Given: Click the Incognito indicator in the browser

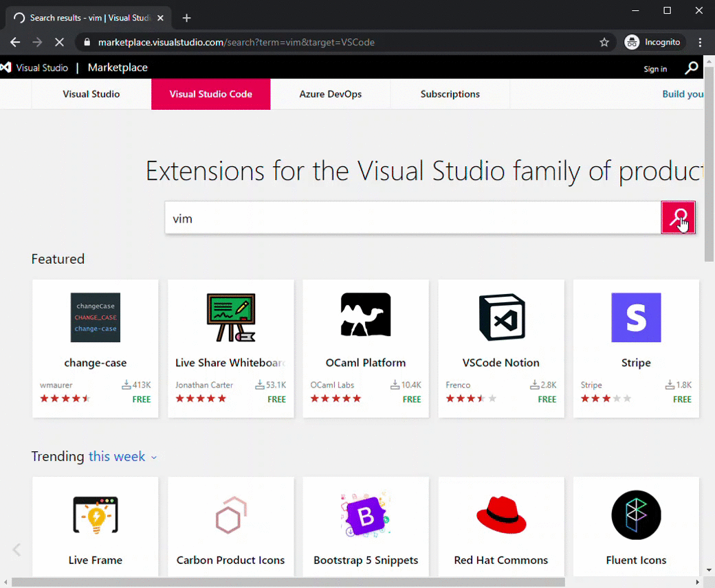Looking at the screenshot, I should click(x=652, y=42).
